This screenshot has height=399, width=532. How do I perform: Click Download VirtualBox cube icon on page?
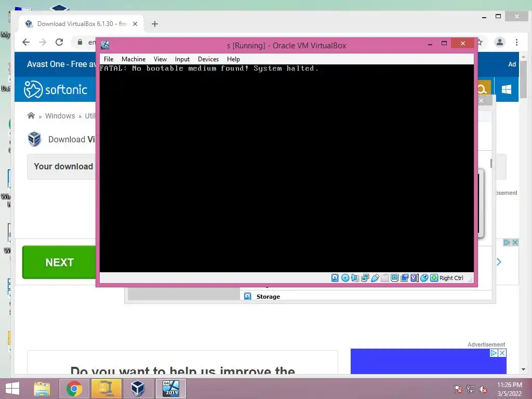[34, 139]
